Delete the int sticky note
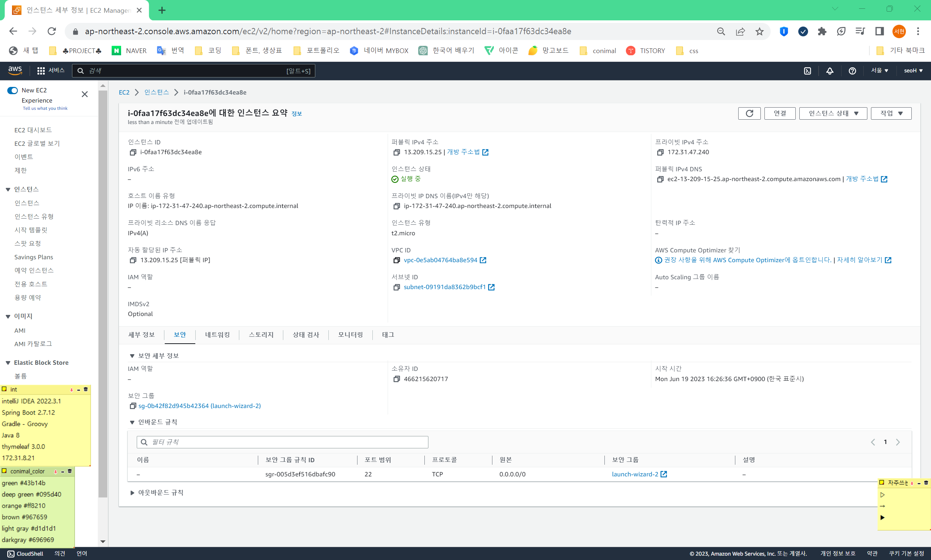 (x=86, y=389)
